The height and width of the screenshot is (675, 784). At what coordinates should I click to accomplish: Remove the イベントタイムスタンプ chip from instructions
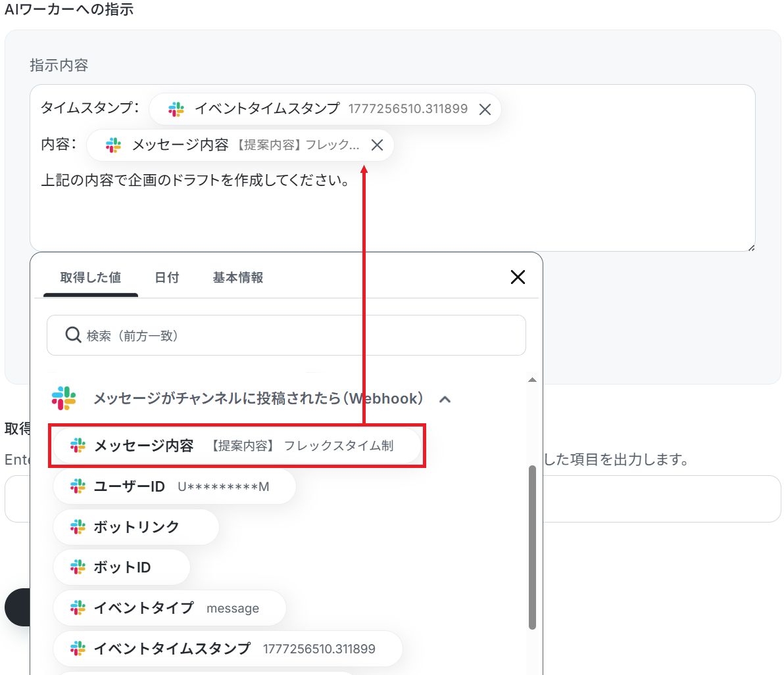tap(485, 109)
